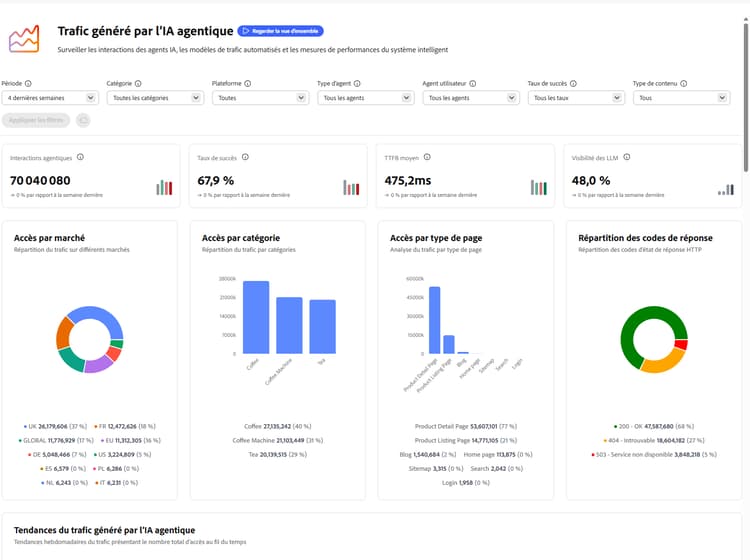Select the 67,9 % success rate value

pos(216,181)
